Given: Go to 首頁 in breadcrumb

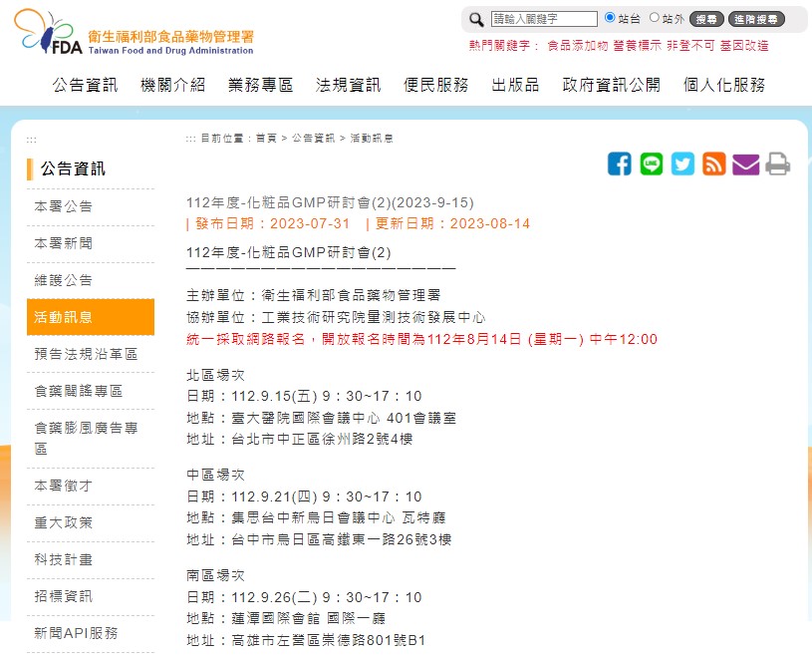Looking at the screenshot, I should 266,139.
